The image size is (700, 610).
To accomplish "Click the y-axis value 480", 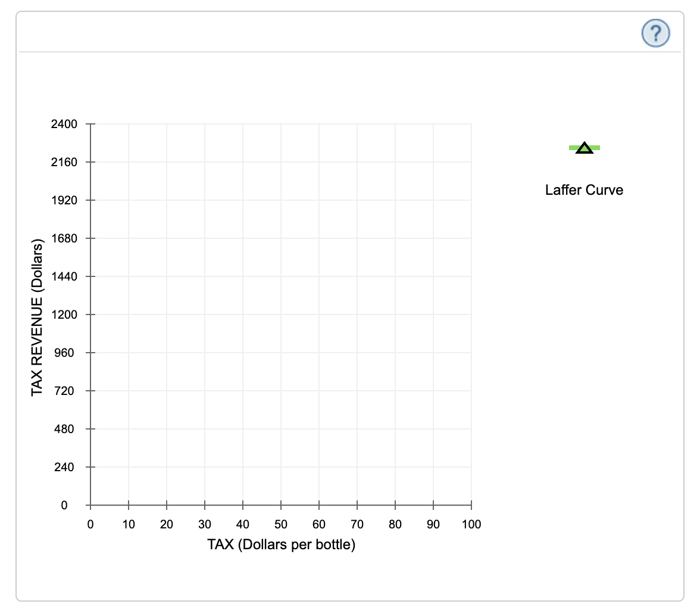I will click(64, 429).
